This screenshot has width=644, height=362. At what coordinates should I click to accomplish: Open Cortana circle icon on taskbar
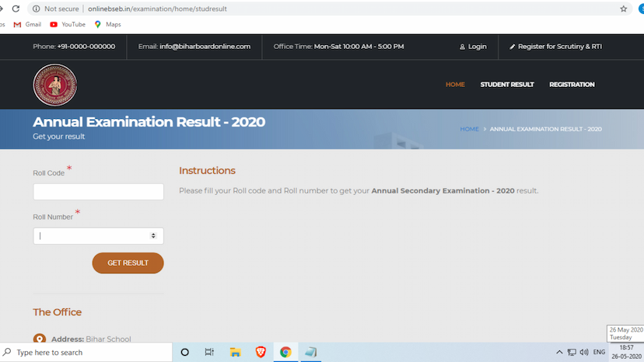(185, 352)
